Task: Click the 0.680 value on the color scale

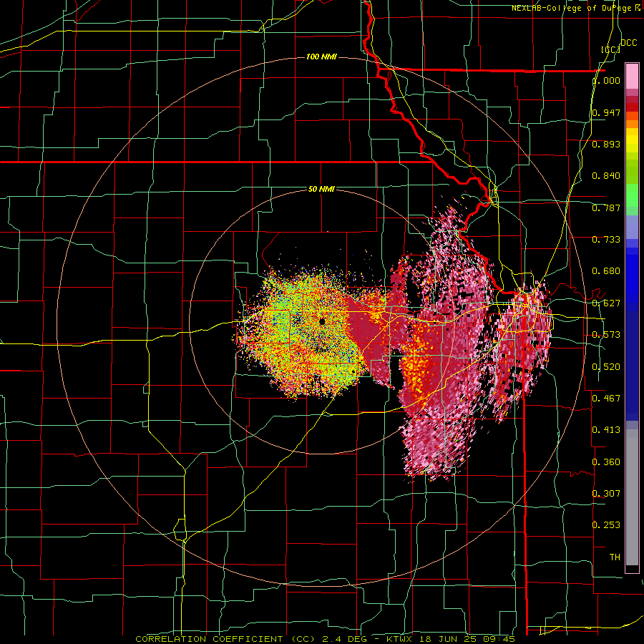Action: (x=606, y=271)
